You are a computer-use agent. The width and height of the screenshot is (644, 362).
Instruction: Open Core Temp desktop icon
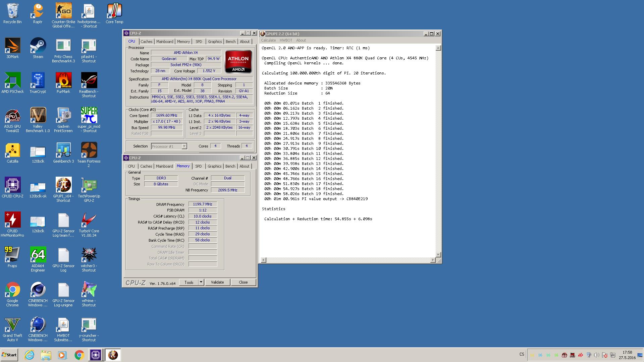114,13
